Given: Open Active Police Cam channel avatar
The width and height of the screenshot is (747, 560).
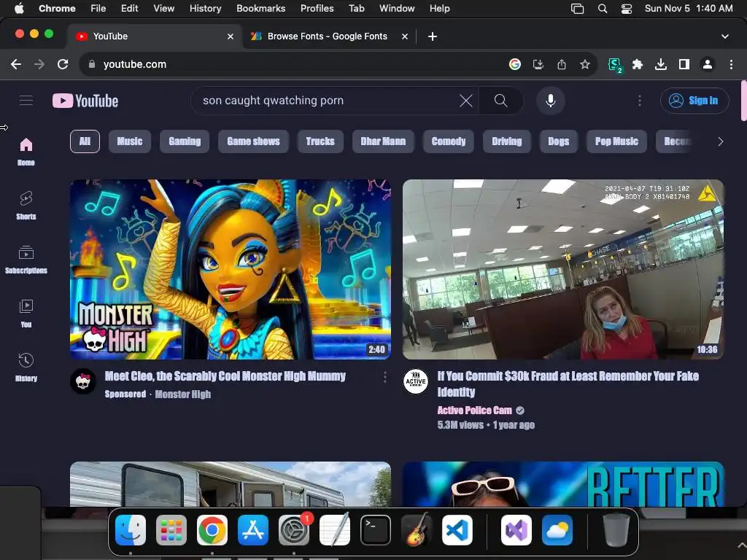Looking at the screenshot, I should [416, 381].
